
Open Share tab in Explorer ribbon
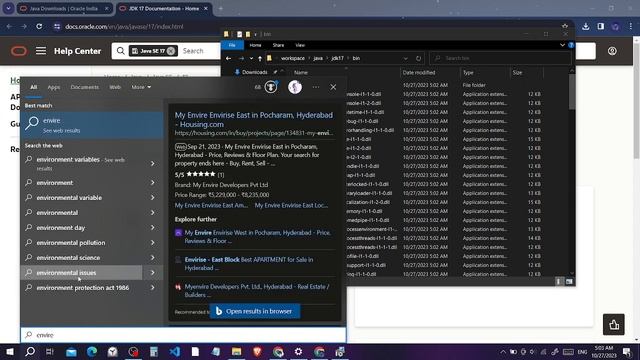pyautogui.click(x=278, y=45)
